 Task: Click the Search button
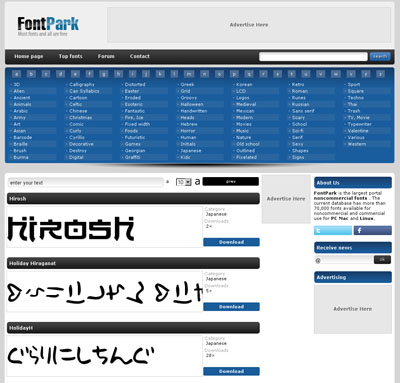[x=380, y=57]
